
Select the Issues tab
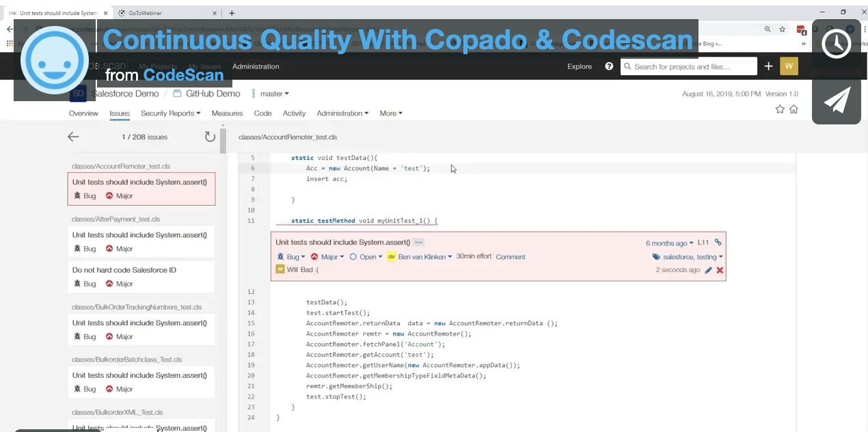click(120, 113)
